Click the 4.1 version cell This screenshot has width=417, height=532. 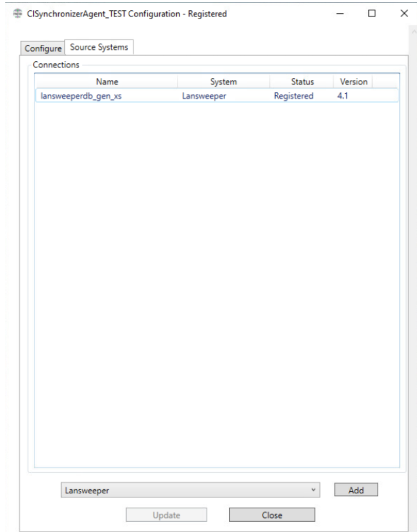point(343,96)
